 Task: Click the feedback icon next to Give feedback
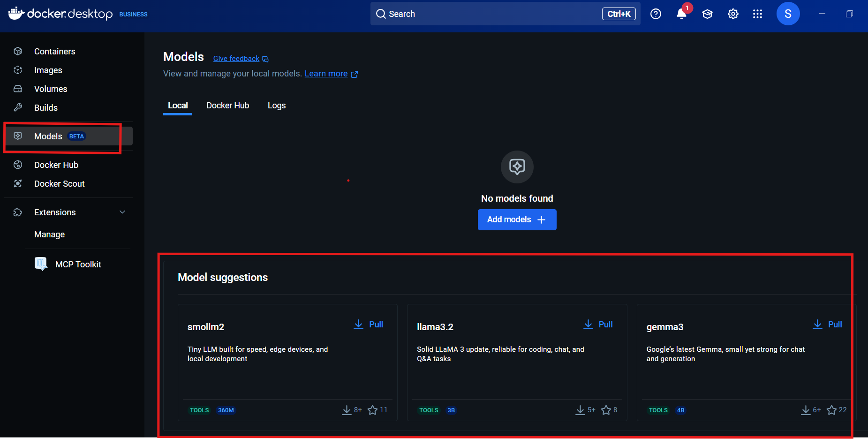pos(265,59)
